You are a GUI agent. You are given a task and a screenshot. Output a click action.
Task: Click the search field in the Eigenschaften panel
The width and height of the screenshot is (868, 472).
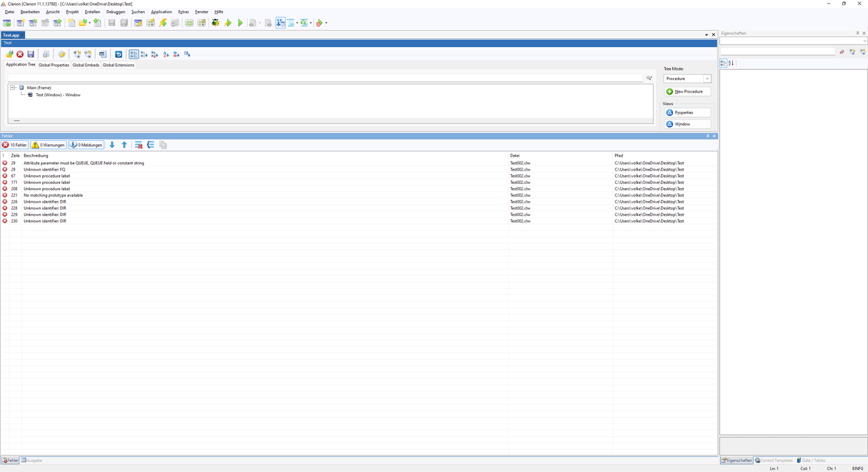(778, 51)
